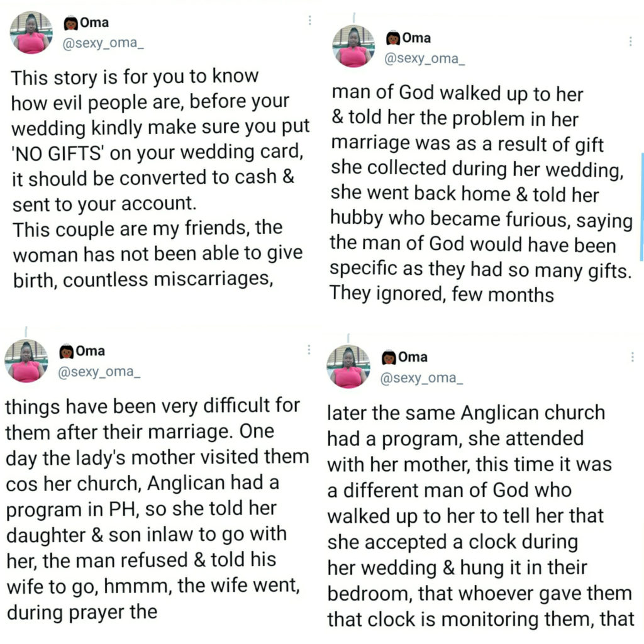The image size is (644, 644).
Task: Click Oma display name on 'later the same' tweet
Action: (413, 357)
